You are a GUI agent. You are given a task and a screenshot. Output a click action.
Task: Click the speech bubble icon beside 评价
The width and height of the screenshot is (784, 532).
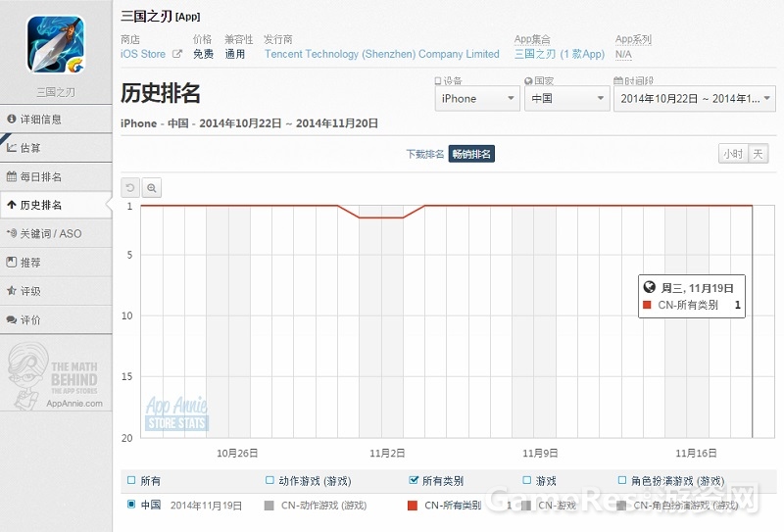12,319
